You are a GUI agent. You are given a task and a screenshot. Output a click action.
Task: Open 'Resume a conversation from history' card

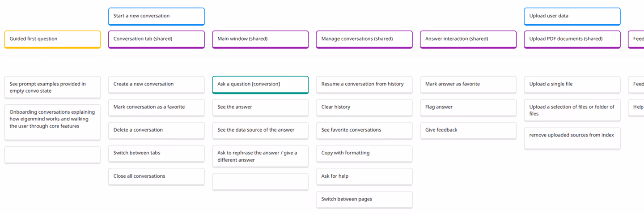click(364, 85)
